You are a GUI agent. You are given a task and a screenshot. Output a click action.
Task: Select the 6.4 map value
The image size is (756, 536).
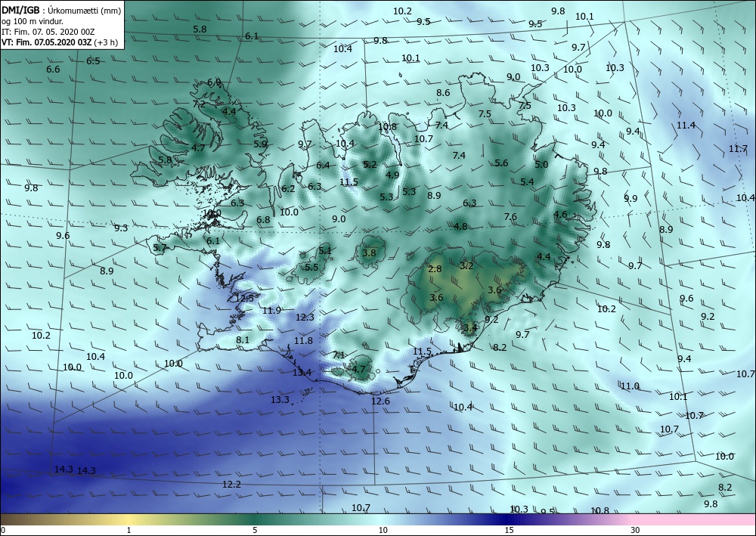pos(323,166)
